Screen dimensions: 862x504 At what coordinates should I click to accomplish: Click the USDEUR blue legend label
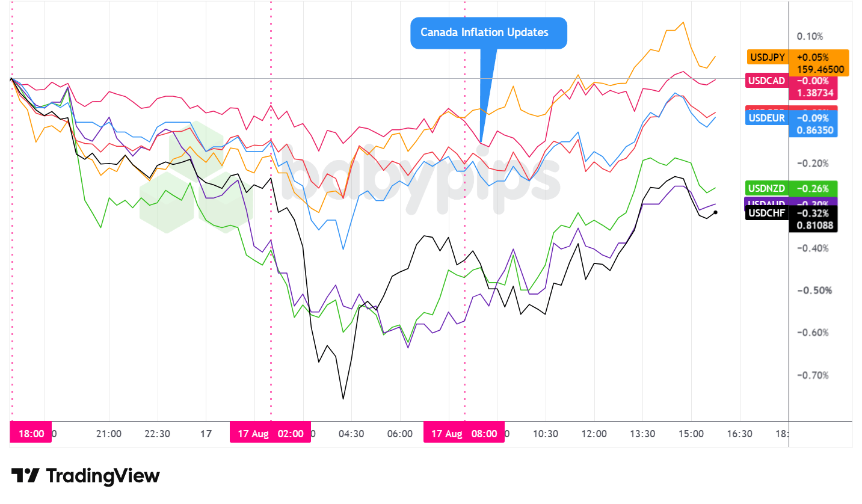768,118
